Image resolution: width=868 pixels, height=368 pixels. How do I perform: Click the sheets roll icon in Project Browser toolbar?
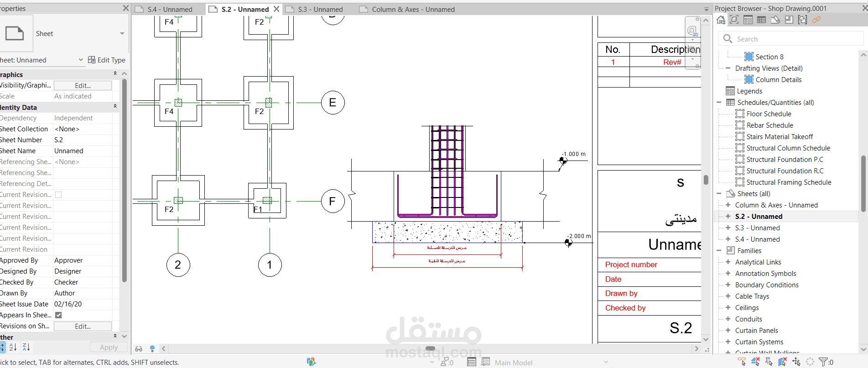tap(775, 20)
